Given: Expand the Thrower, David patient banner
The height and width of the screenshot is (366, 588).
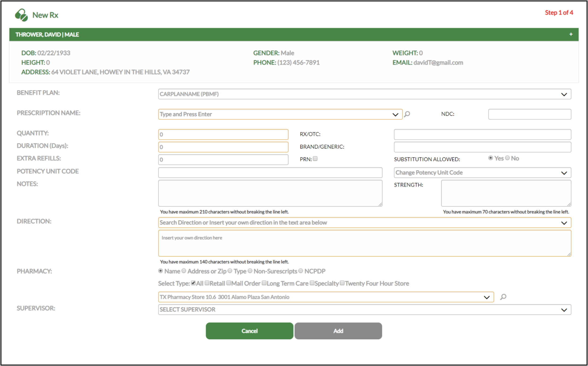Looking at the screenshot, I should 571,34.
